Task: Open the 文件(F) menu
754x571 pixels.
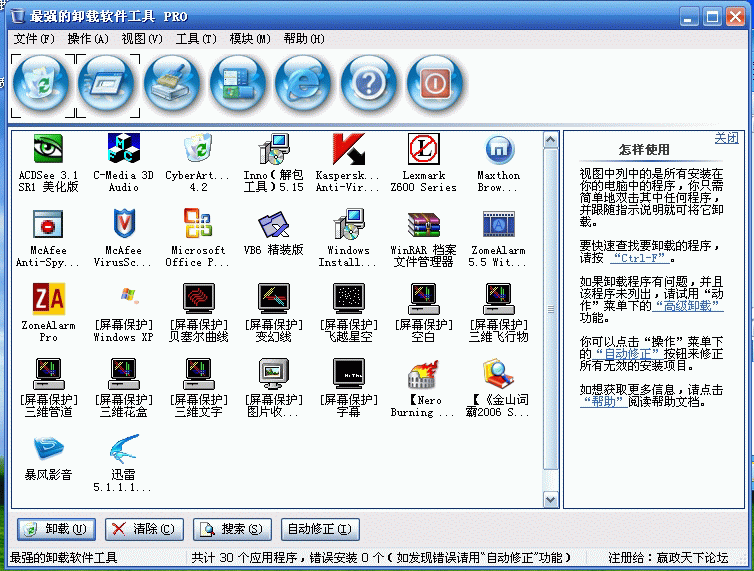Action: click(34, 39)
